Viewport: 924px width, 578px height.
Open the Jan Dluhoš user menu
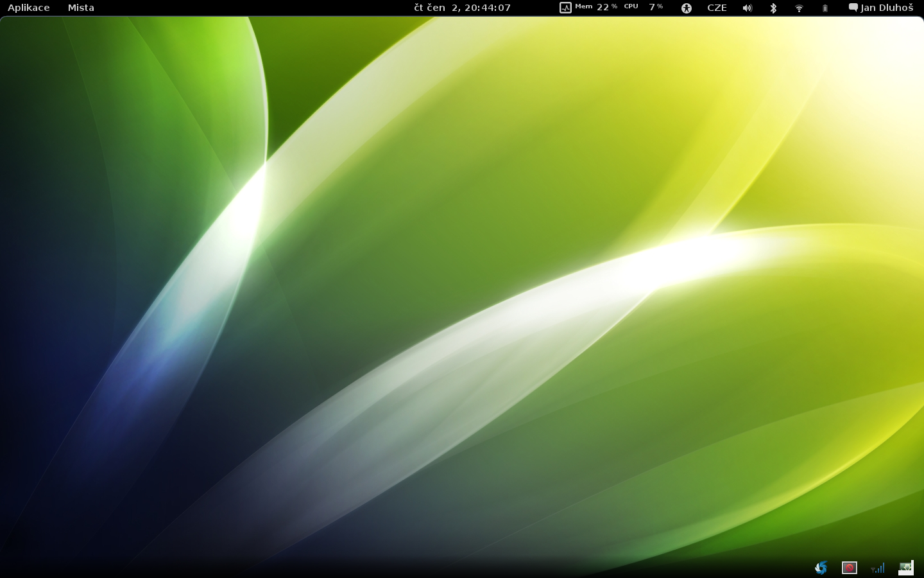(881, 8)
